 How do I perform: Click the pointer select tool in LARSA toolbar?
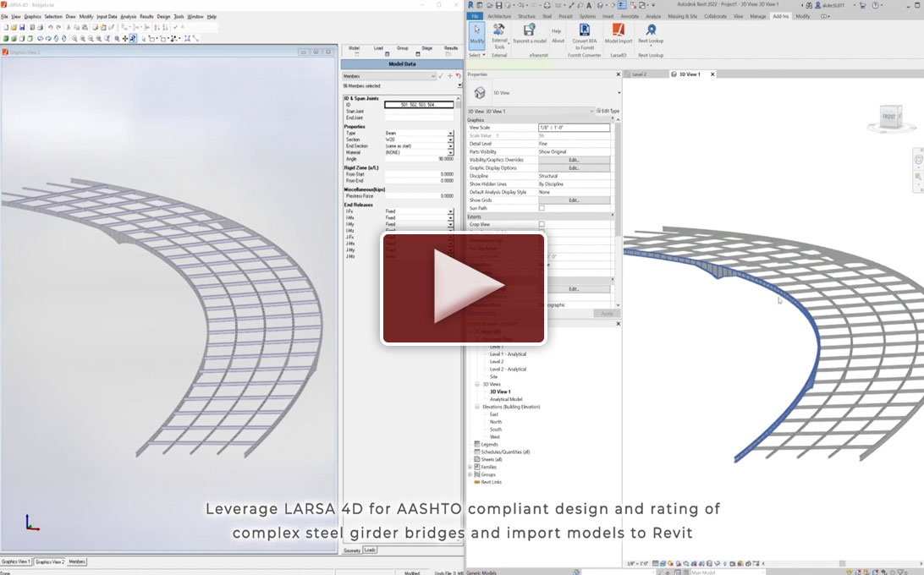(x=143, y=38)
